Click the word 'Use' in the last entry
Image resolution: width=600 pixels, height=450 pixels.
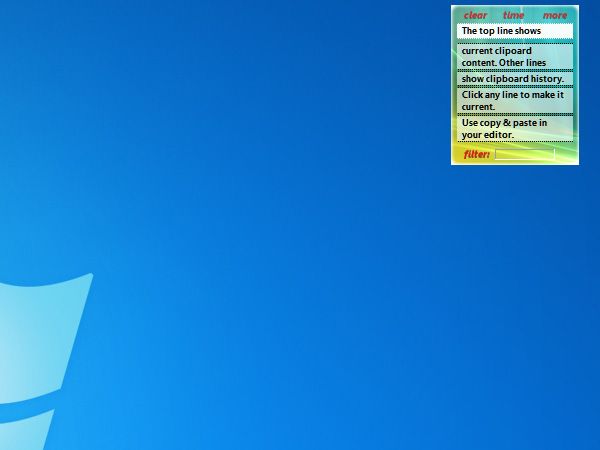470,123
